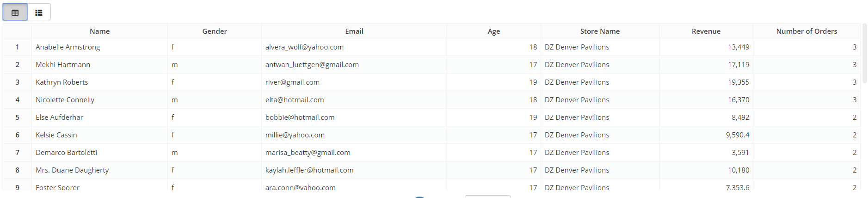This screenshot has height=198, width=868.
Task: Click the millie@yahoo.com email cell
Action: 295,135
